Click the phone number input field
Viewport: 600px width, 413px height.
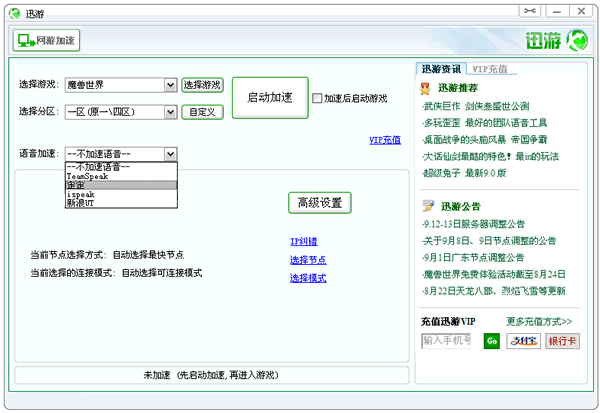tap(446, 341)
